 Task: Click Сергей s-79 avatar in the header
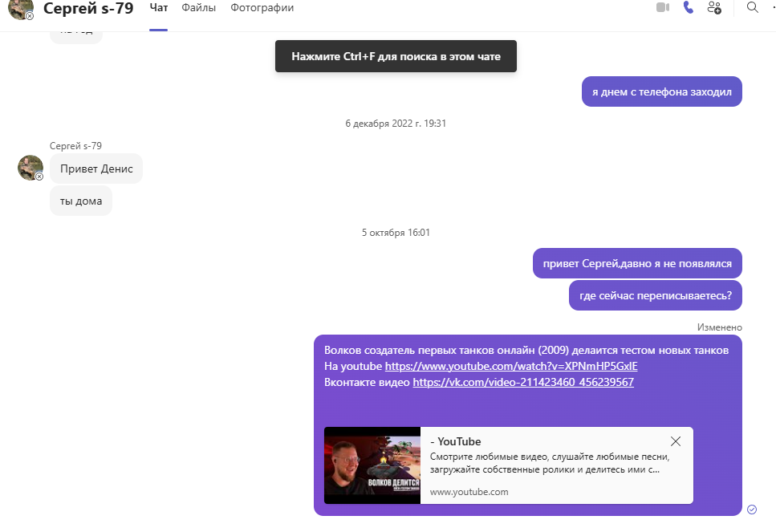click(21, 9)
